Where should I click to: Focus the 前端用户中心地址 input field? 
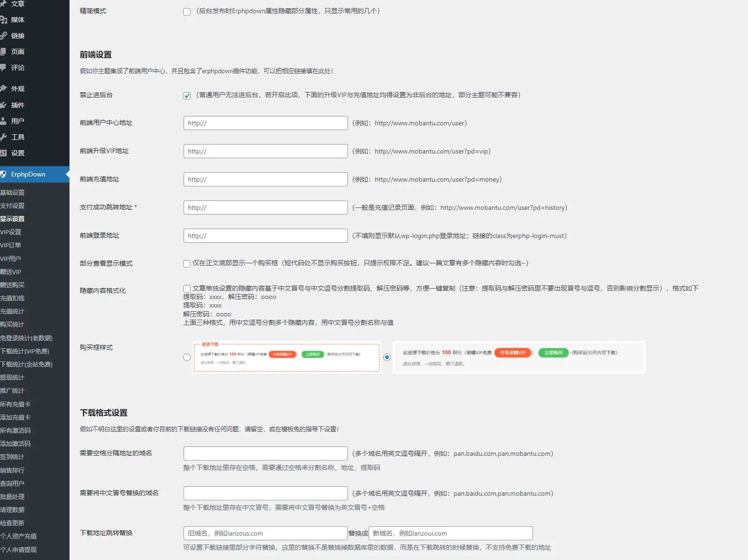point(266,123)
